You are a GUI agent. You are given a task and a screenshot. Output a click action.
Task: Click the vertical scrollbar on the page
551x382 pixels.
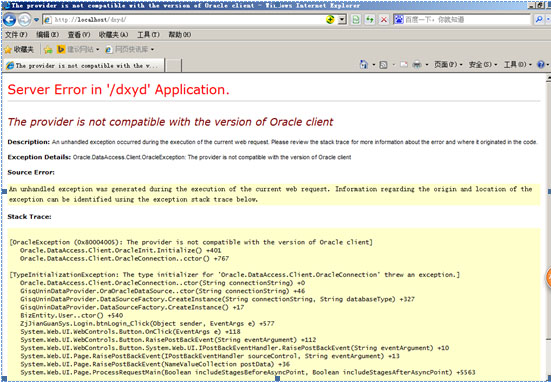pos(548,211)
